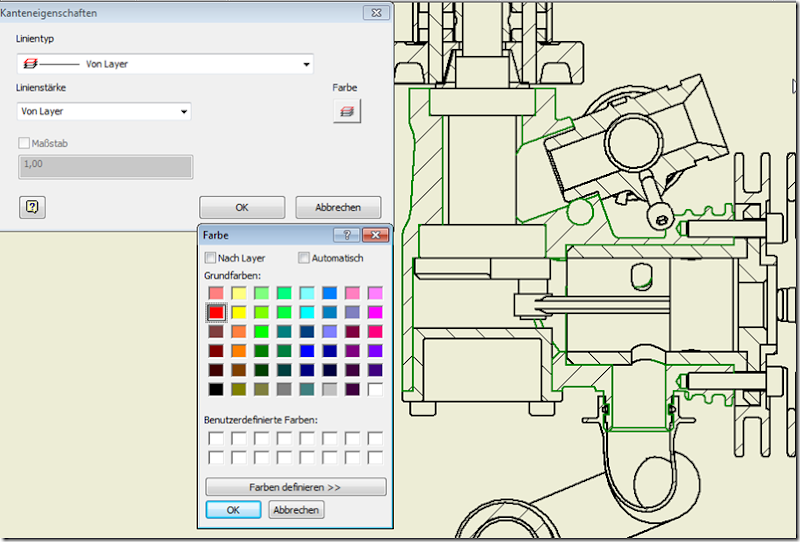Select the hot pink color swatch

[375, 331]
